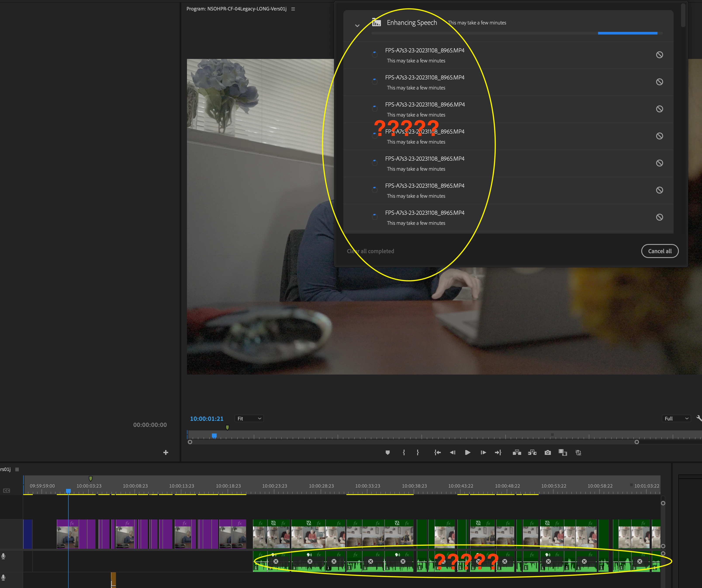Click the 10:00:01:21 playhead timecode field
The image size is (702, 588).
(207, 419)
